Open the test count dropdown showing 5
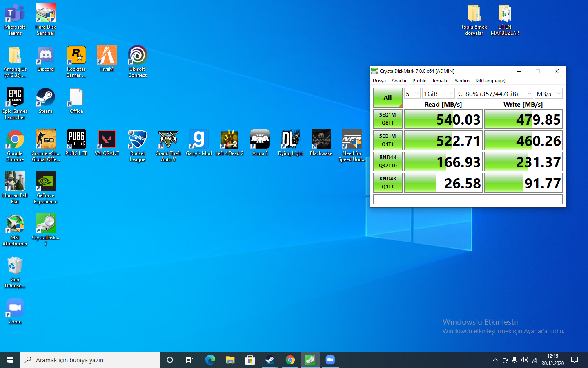The image size is (588, 368). tap(412, 94)
